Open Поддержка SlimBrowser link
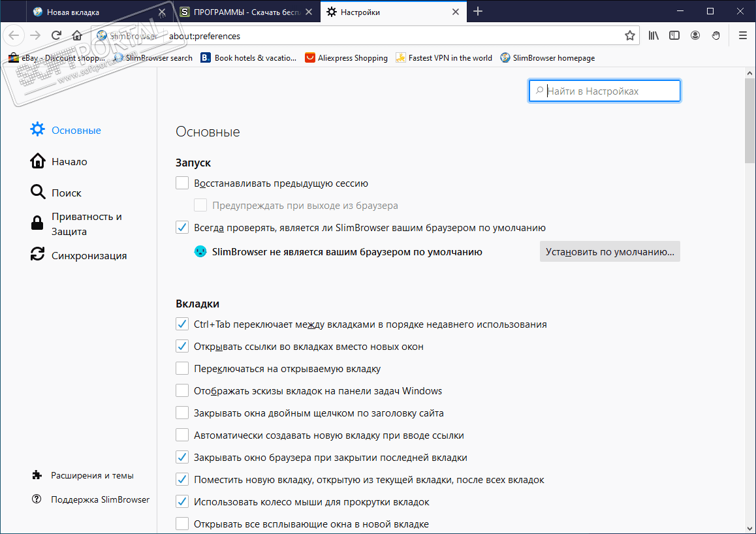 [91, 499]
